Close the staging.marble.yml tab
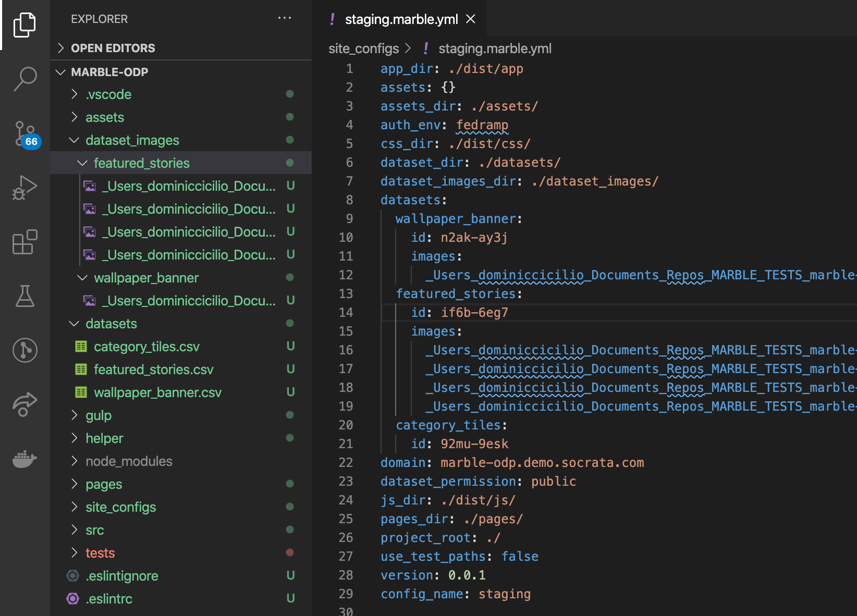The width and height of the screenshot is (857, 616). click(471, 19)
